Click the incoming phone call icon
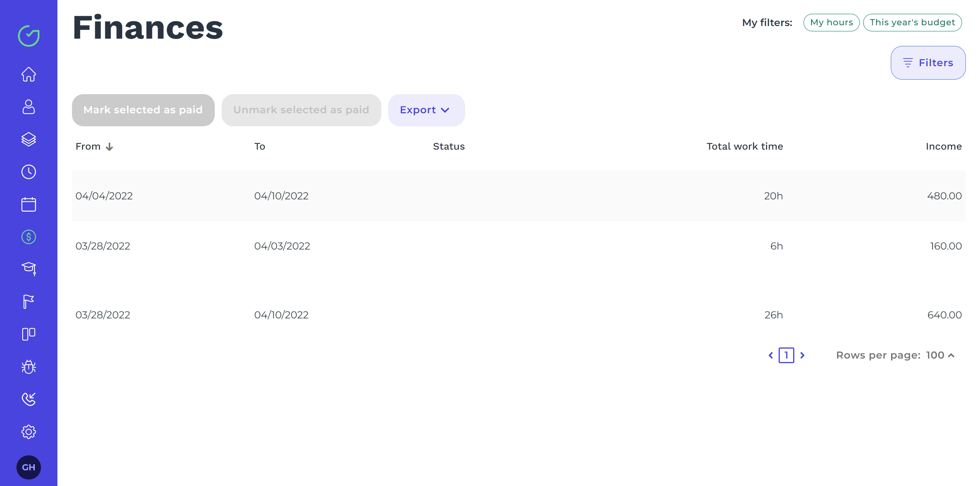Viewport: 980px width, 486px height. coord(29,399)
